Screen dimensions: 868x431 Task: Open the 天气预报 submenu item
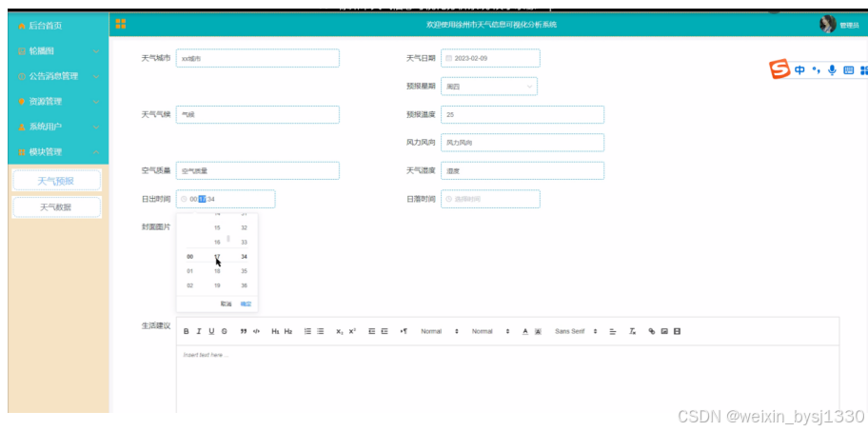[x=56, y=181]
